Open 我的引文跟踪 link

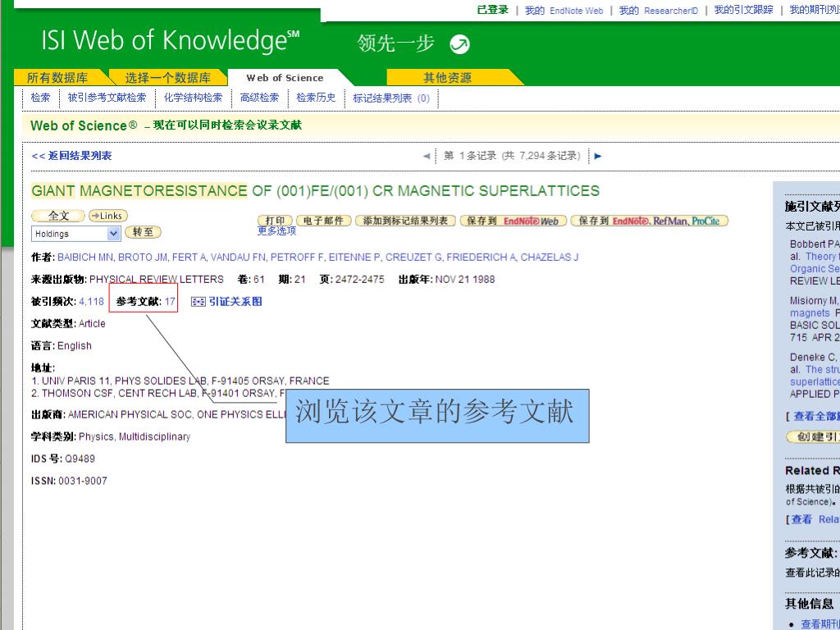coord(743,10)
